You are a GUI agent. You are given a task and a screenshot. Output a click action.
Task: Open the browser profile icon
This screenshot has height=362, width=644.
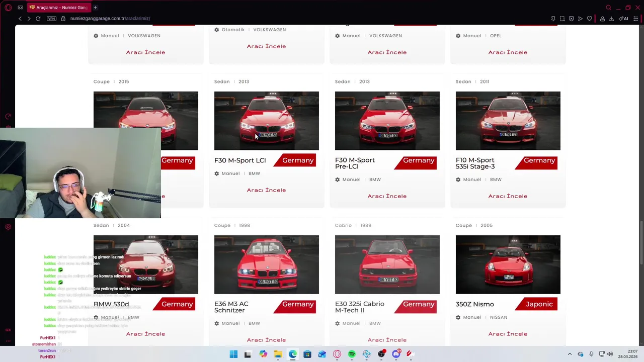[x=602, y=19]
